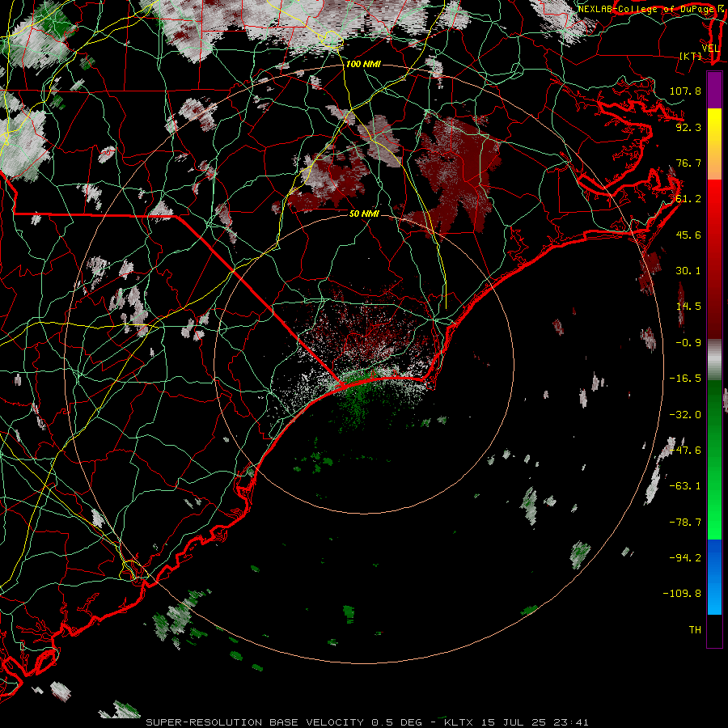This screenshot has width=728, height=728.
Task: Click the "23:41" timestamp in caption
Action: point(573,722)
